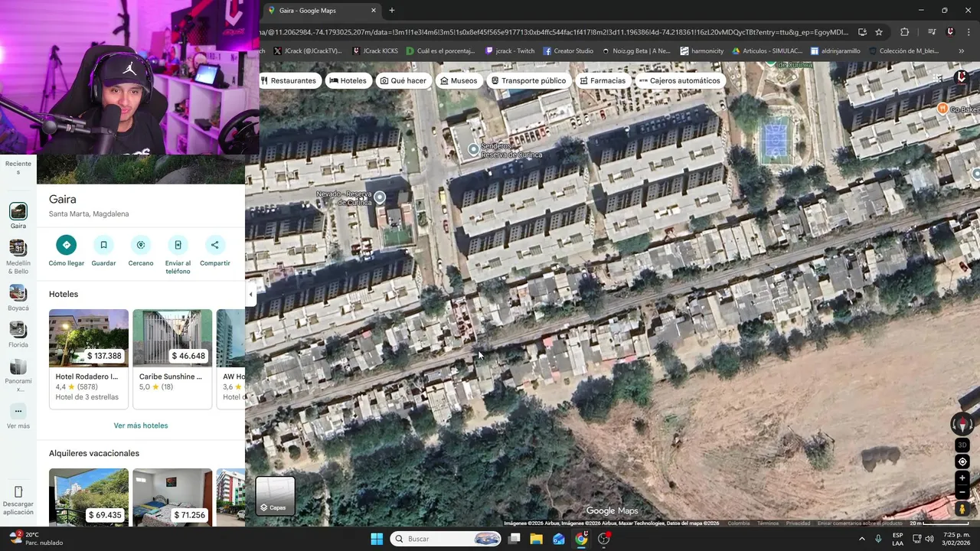
Task: Open Caribe Sunshine hotel card
Action: click(172, 359)
